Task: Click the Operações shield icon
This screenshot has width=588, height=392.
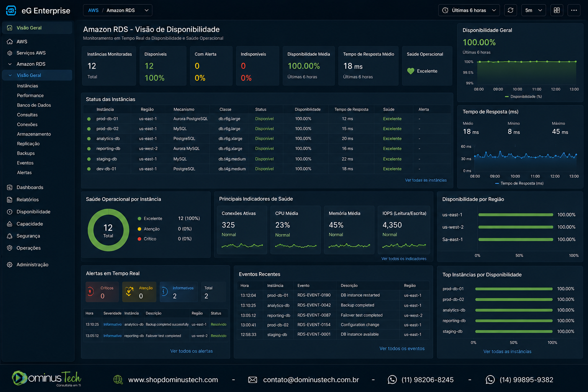Action: [x=10, y=248]
